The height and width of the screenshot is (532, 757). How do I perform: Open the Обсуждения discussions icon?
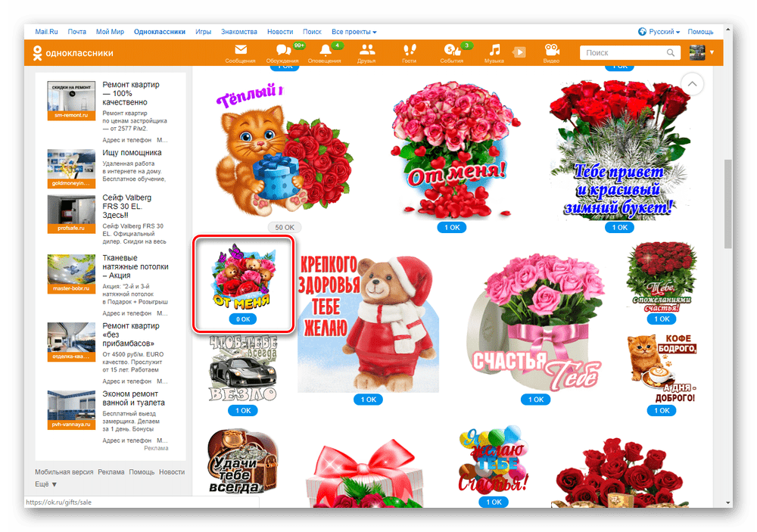point(283,53)
